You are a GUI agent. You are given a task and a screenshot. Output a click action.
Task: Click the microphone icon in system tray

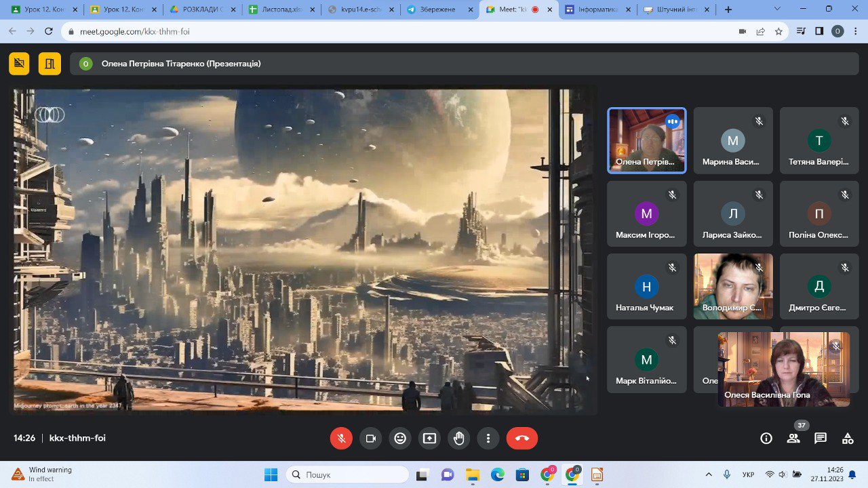point(727,474)
